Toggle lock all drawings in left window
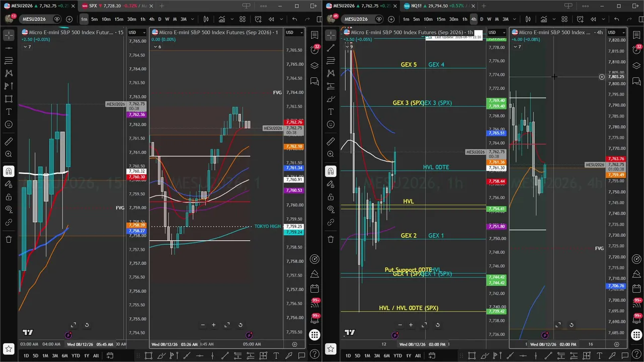644x362 pixels. pos(9,197)
